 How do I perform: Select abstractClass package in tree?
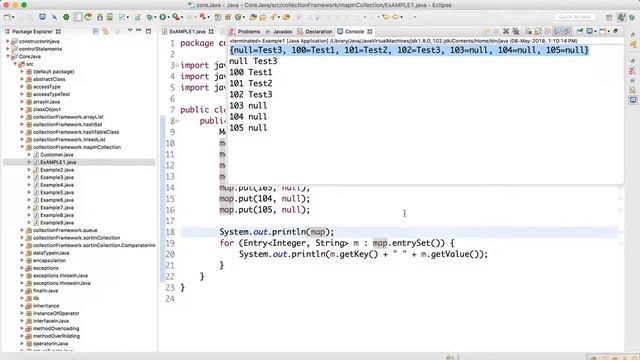click(x=49, y=79)
